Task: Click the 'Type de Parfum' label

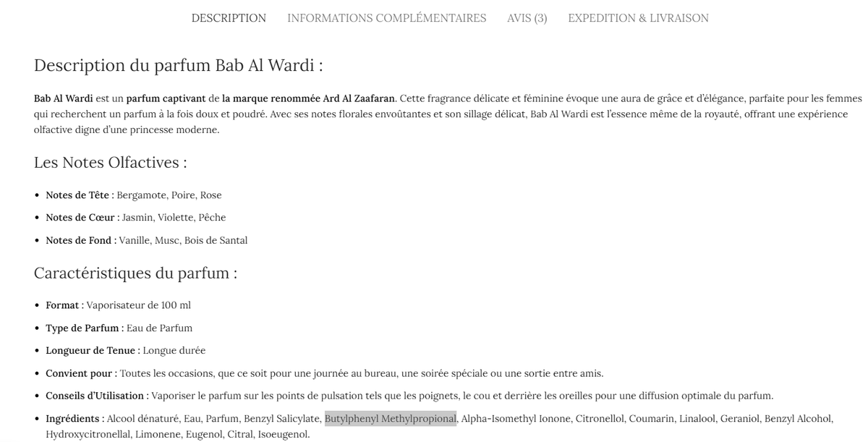Action: click(82, 328)
